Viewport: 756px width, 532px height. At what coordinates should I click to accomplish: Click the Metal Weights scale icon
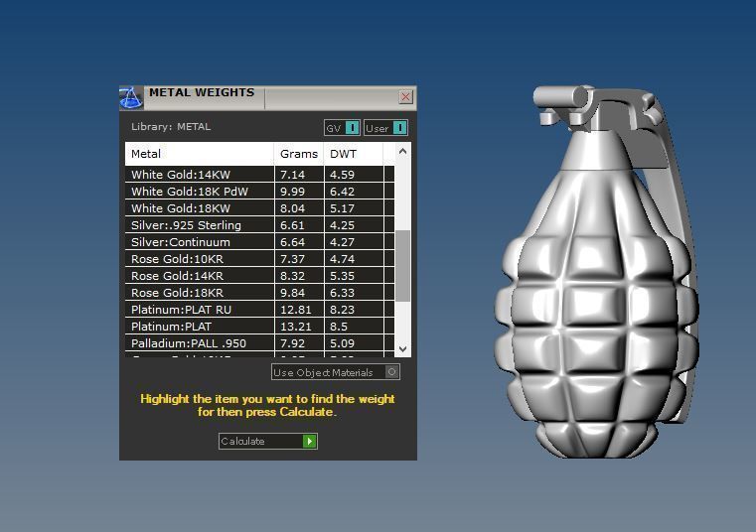point(131,98)
